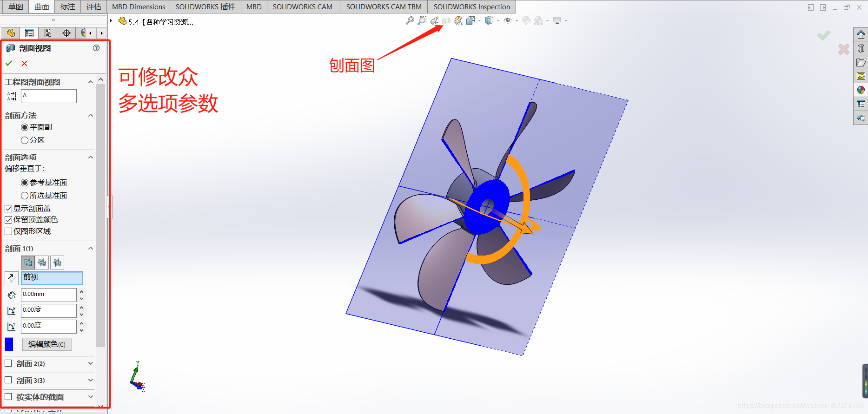
Task: Open Design Library in task pane
Action: 861,48
